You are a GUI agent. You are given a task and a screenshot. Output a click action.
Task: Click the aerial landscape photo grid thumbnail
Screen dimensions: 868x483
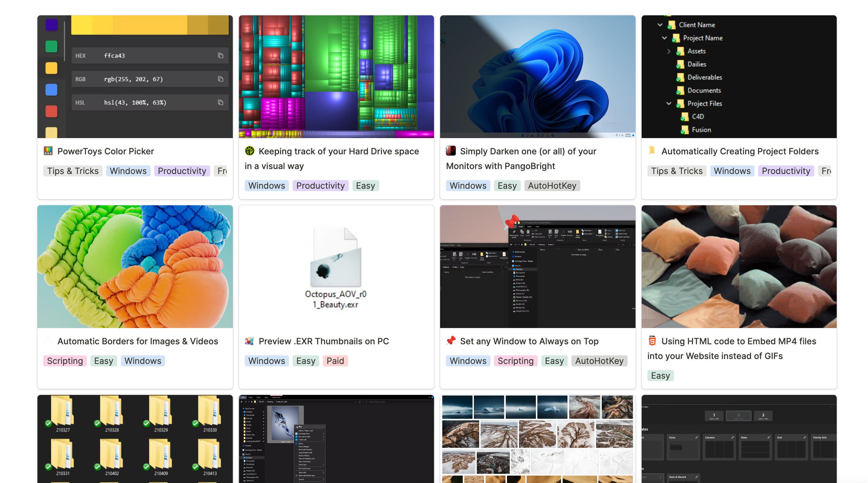538,439
